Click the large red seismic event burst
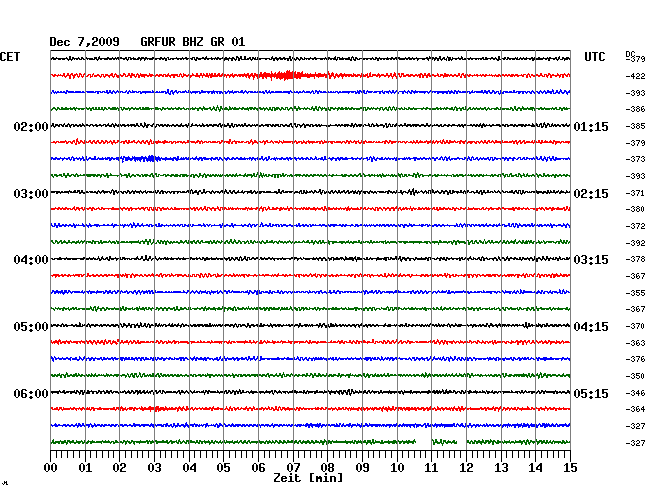Screen dimensions: 650x494 click(285, 75)
